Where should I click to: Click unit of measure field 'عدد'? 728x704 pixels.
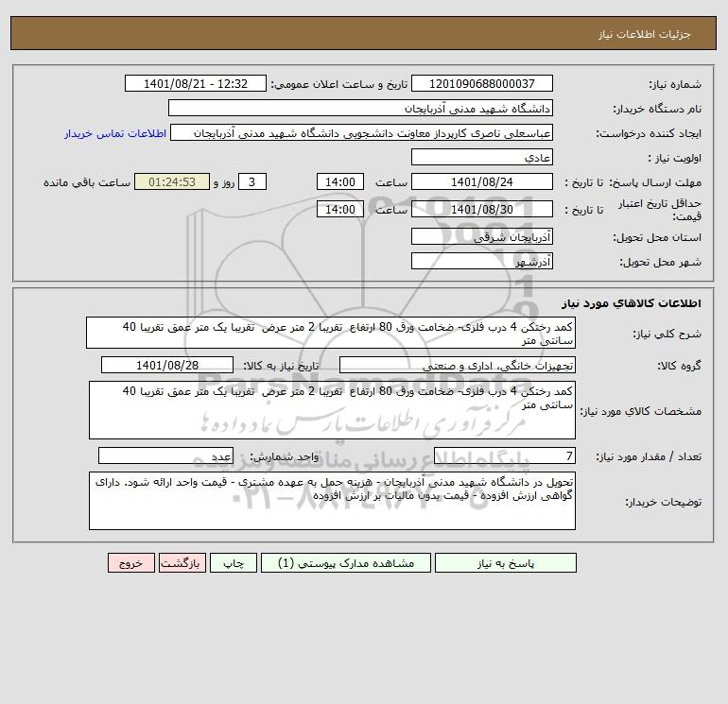[x=165, y=455]
